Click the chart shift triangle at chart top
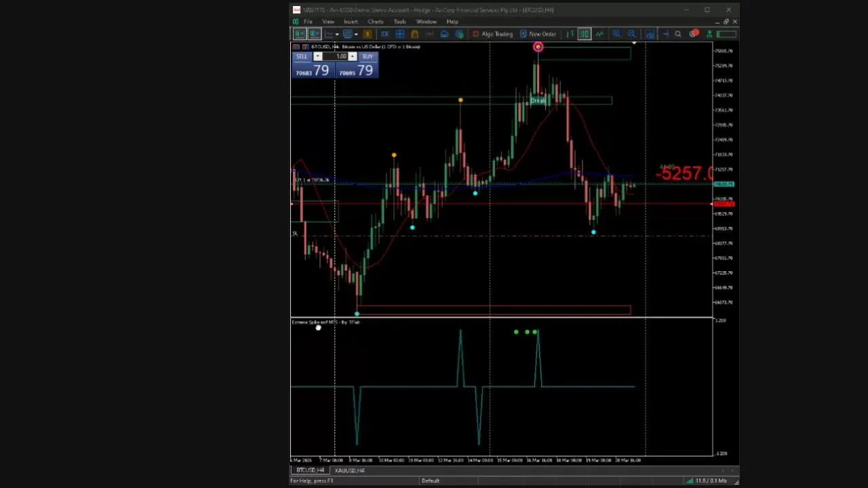Screen dimensions: 868x488 633,44
